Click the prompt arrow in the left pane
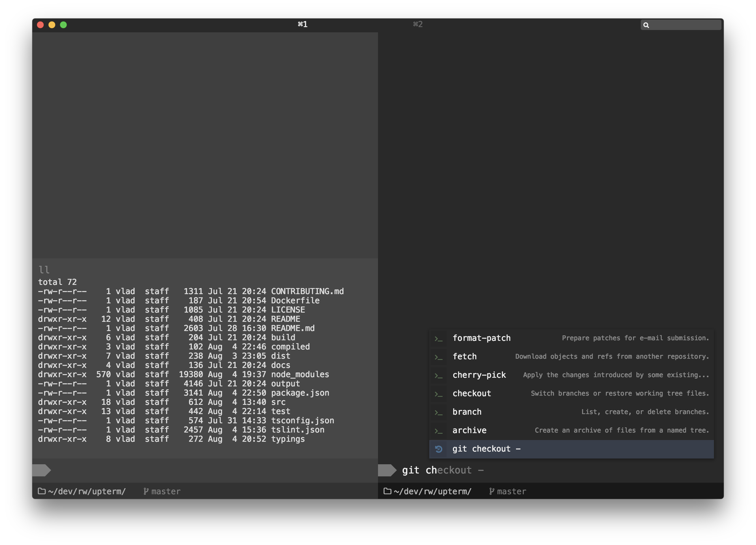 point(42,470)
